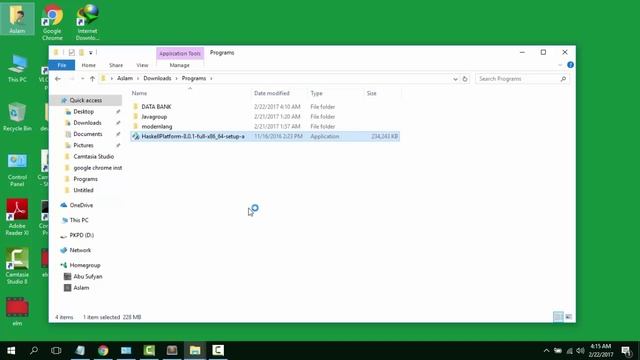Open This PC desktop icon
The image size is (640, 360).
[x=17, y=69]
